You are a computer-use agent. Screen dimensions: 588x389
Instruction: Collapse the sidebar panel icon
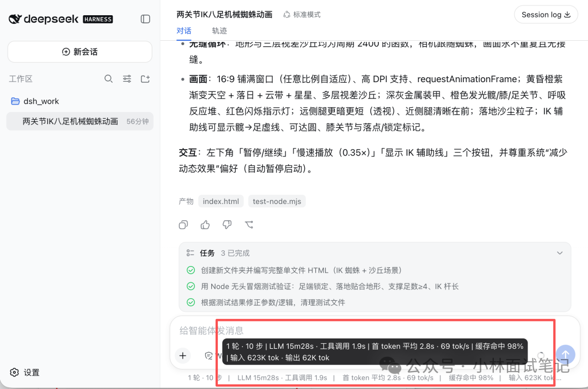tap(145, 19)
